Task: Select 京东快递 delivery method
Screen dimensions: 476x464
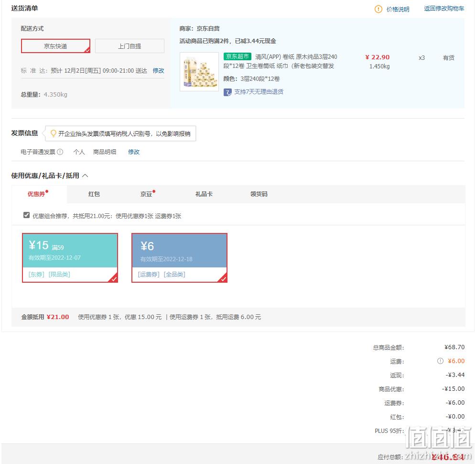Action: point(55,46)
